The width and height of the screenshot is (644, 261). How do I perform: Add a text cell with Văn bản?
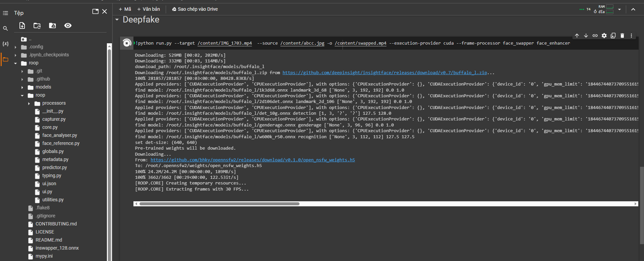click(149, 9)
